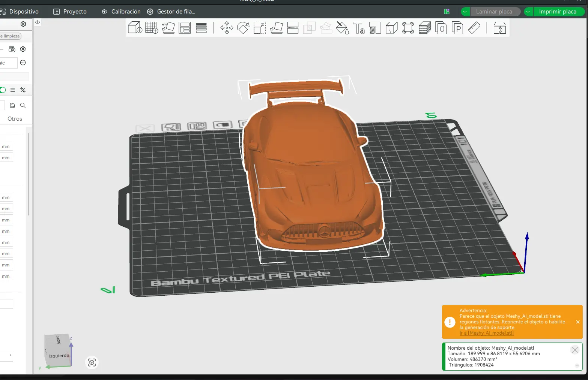The height and width of the screenshot is (380, 588).
Task: Select the Rotate tool
Action: (x=243, y=28)
